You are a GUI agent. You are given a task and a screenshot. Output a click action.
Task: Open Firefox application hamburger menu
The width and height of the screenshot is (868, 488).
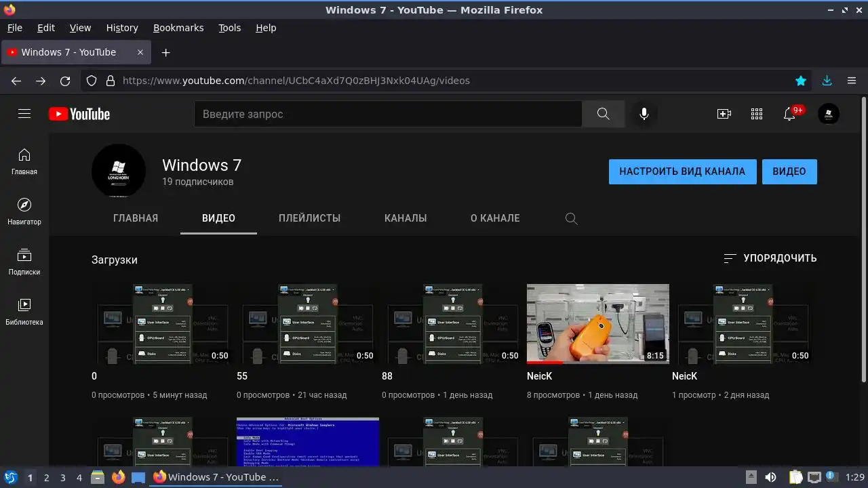click(852, 81)
